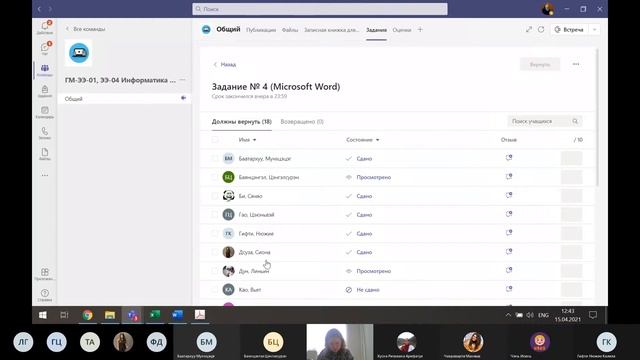This screenshot has height=360, width=640.
Task: Switch to the Публикации tab
Action: pyautogui.click(x=261, y=30)
